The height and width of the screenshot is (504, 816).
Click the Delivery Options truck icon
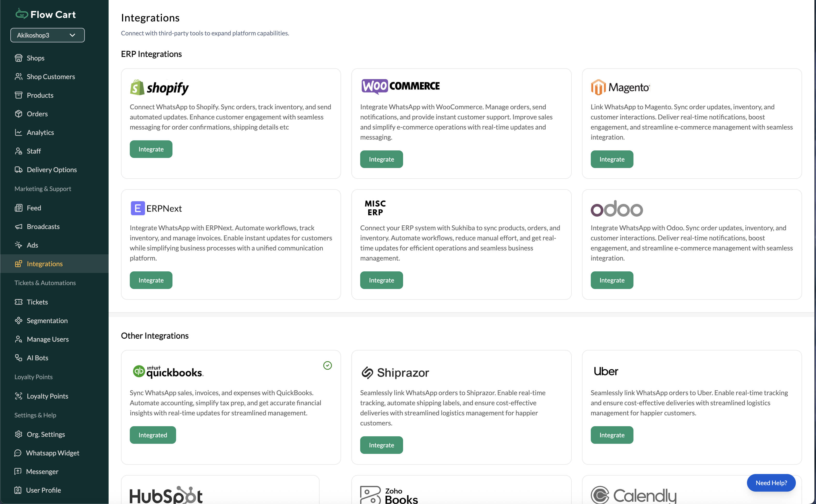19,170
